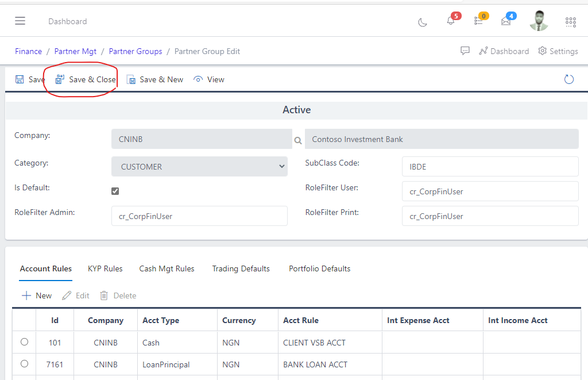This screenshot has width=588, height=380.
Task: Open the Category dropdown showing CUSTOMER
Action: (x=199, y=166)
